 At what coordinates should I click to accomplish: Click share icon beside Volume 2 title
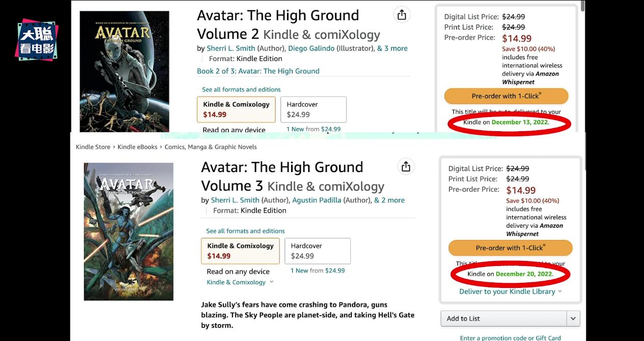coord(402,15)
